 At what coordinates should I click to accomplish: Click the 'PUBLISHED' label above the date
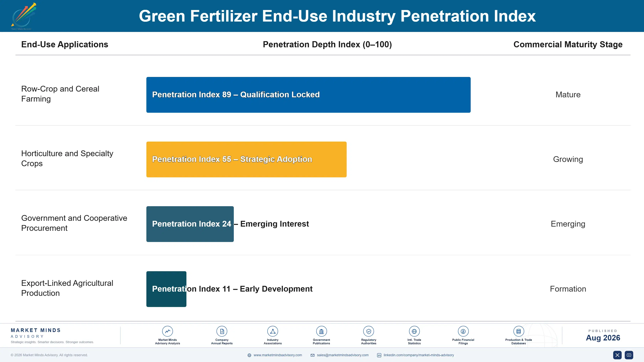(x=603, y=331)
